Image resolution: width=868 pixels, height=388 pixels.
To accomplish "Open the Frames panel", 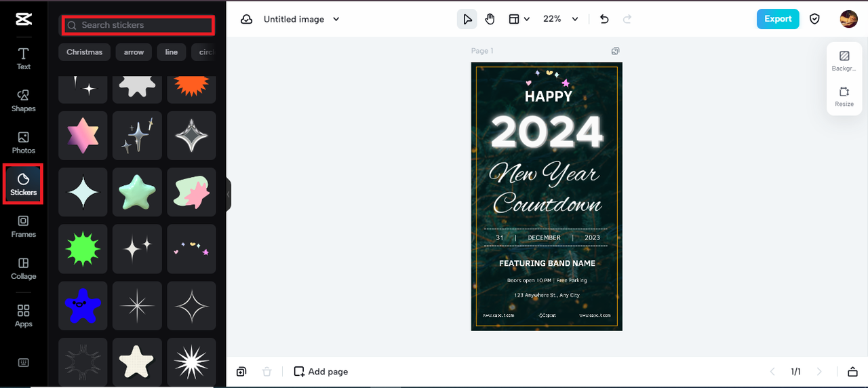I will (x=24, y=227).
